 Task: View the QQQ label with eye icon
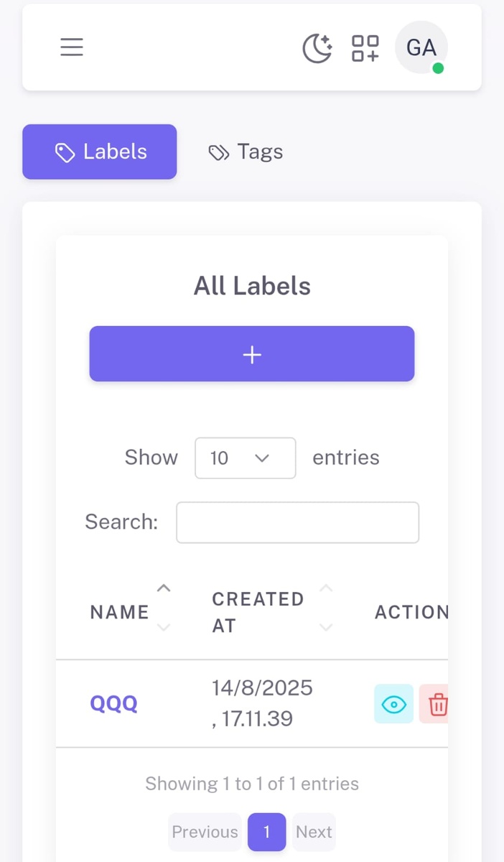point(393,704)
